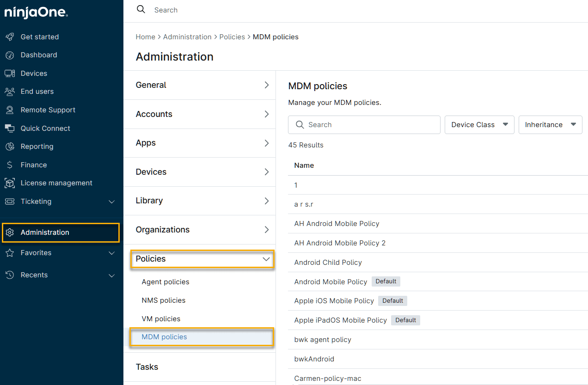Open the a r s.r policy
The image size is (588, 385).
[x=304, y=204]
